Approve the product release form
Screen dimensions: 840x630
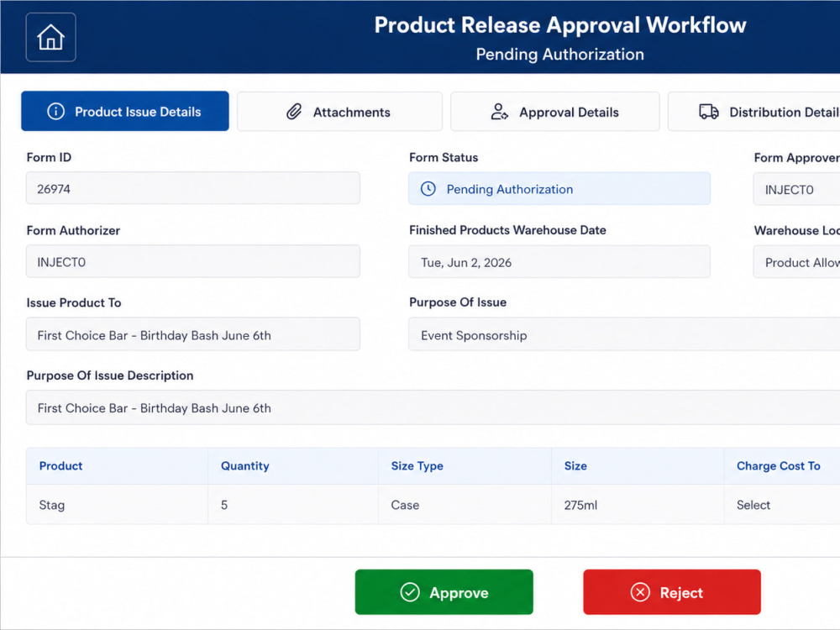(444, 592)
